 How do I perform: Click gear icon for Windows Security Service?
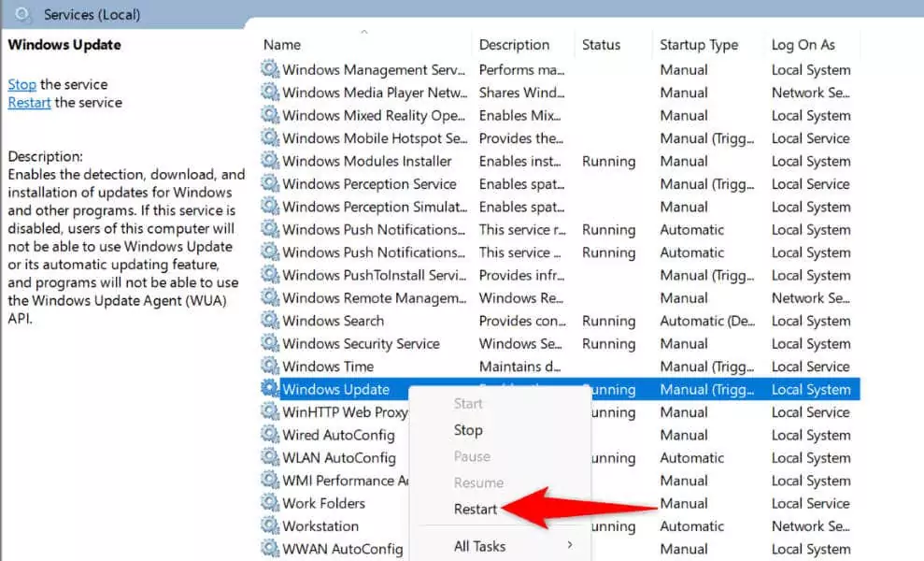[270, 343]
